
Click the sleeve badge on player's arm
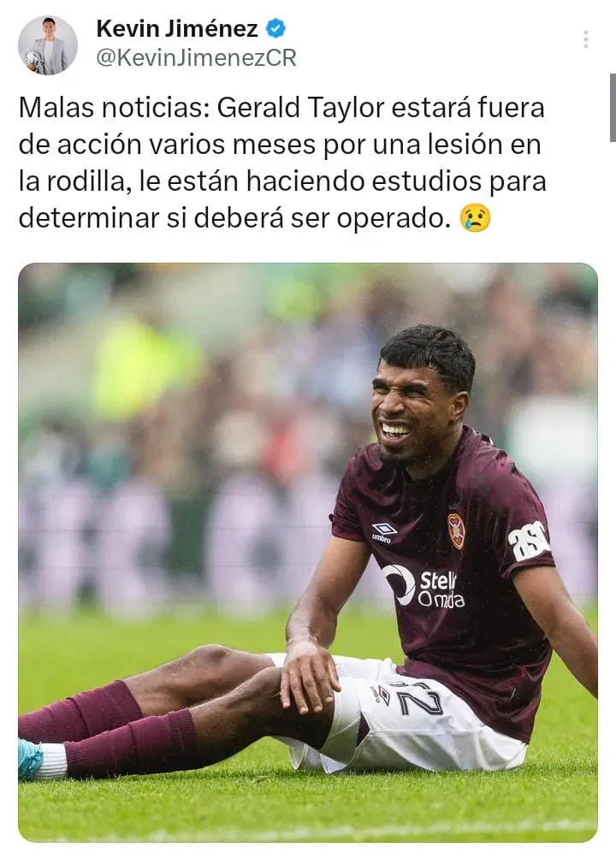[529, 541]
